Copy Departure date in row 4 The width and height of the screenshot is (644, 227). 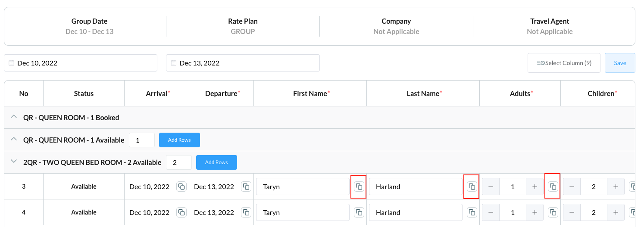pos(246,212)
